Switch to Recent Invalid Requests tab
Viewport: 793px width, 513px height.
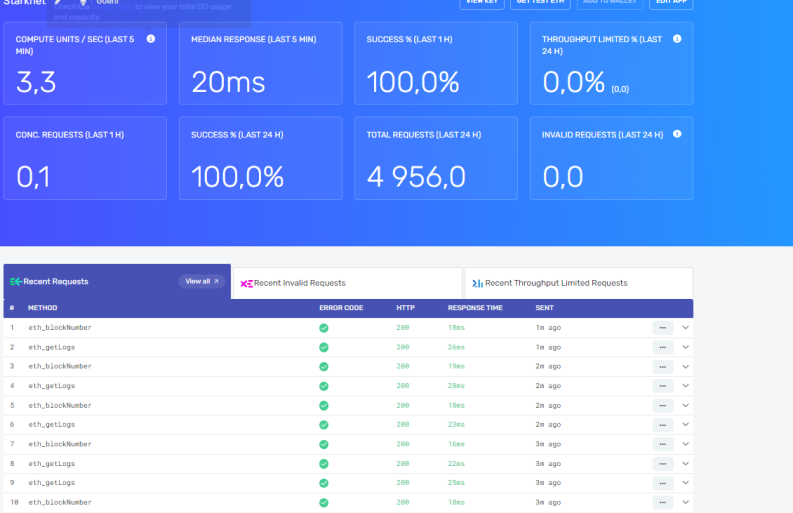(x=347, y=283)
